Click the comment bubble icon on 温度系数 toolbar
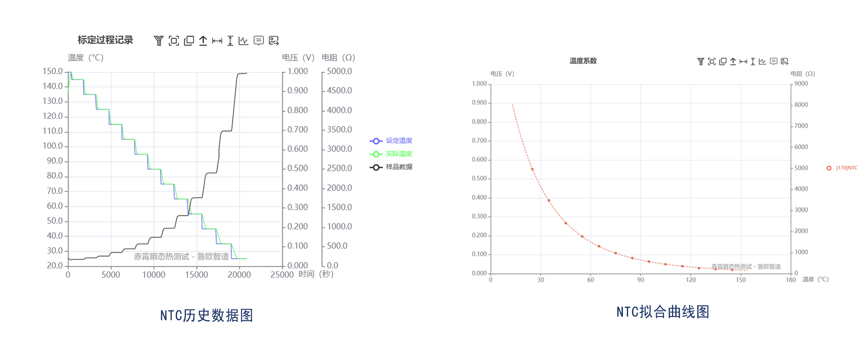The height and width of the screenshot is (339, 868). pos(774,61)
